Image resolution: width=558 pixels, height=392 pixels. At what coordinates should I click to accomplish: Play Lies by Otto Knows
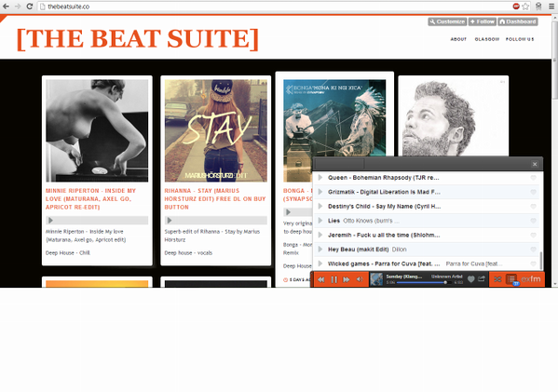click(x=320, y=221)
